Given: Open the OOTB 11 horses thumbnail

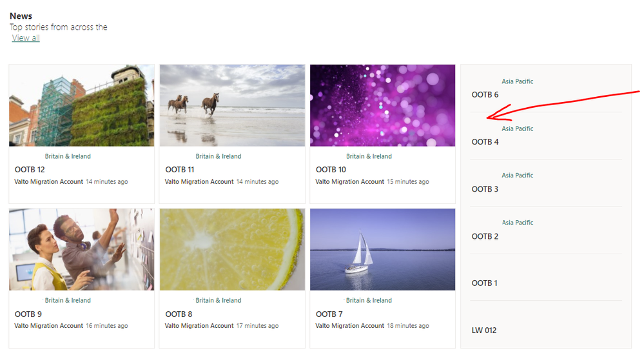Looking at the screenshot, I should (233, 105).
